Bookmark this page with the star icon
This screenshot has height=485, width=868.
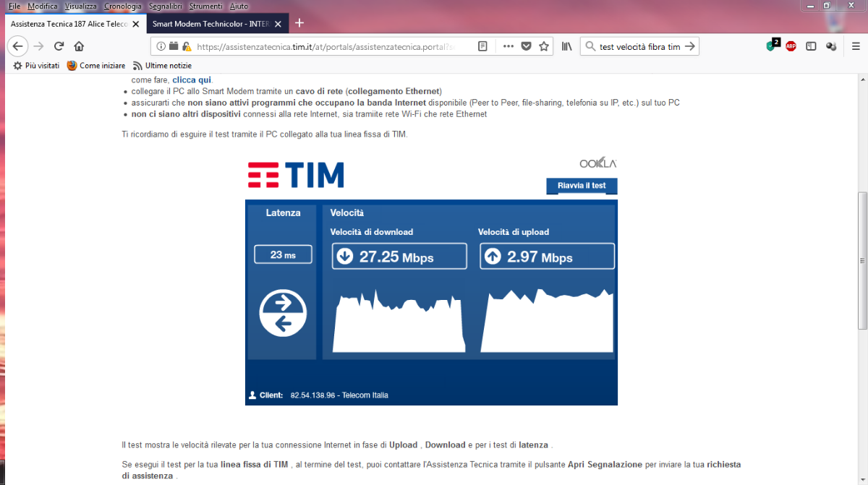(x=543, y=46)
